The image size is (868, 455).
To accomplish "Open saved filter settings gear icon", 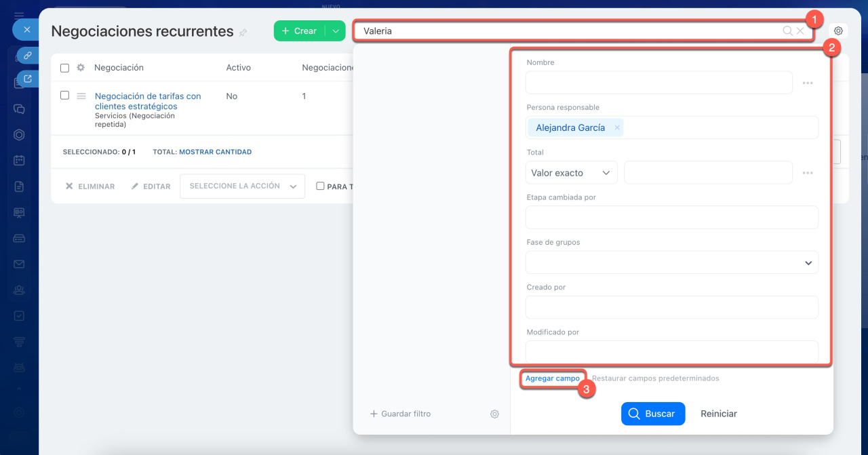I will point(494,414).
